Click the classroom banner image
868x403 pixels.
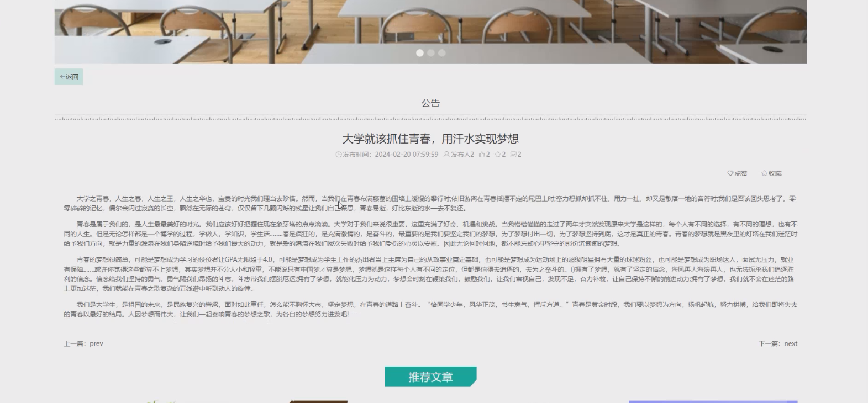pyautogui.click(x=430, y=32)
